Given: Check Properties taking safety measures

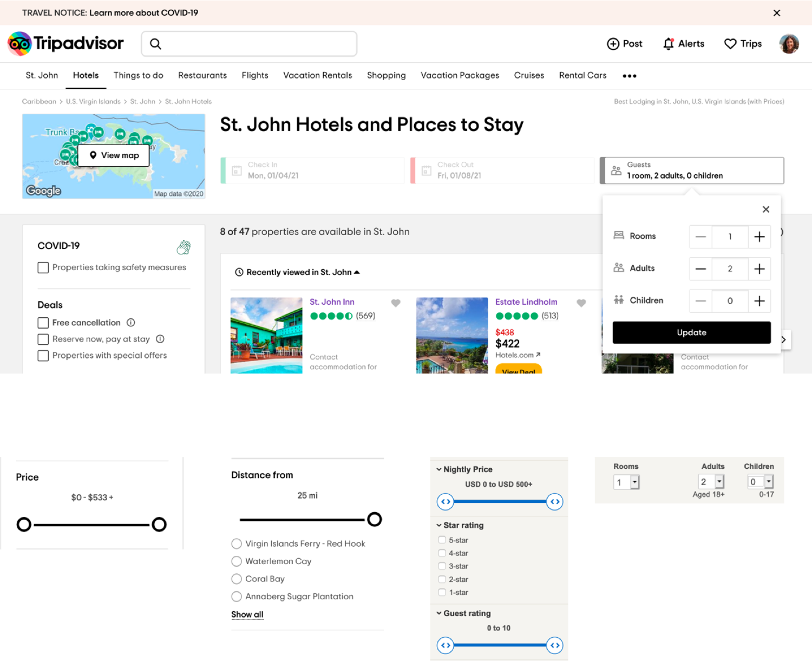Looking at the screenshot, I should tap(43, 267).
